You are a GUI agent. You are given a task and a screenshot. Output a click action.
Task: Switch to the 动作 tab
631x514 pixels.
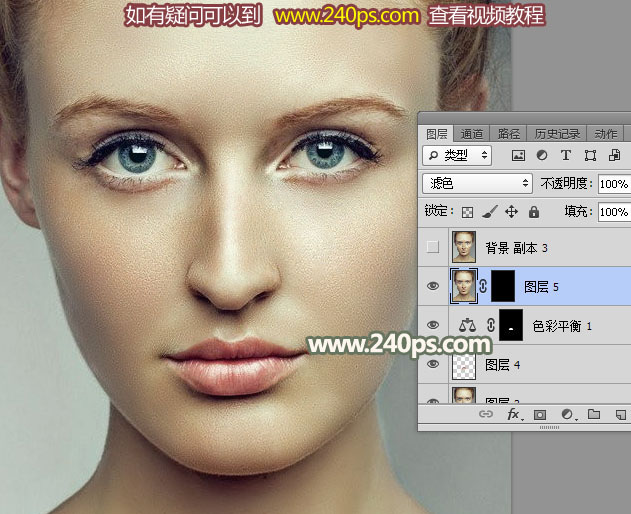pyautogui.click(x=605, y=134)
